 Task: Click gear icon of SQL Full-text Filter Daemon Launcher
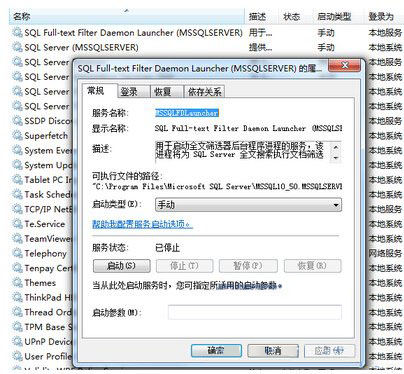point(17,33)
